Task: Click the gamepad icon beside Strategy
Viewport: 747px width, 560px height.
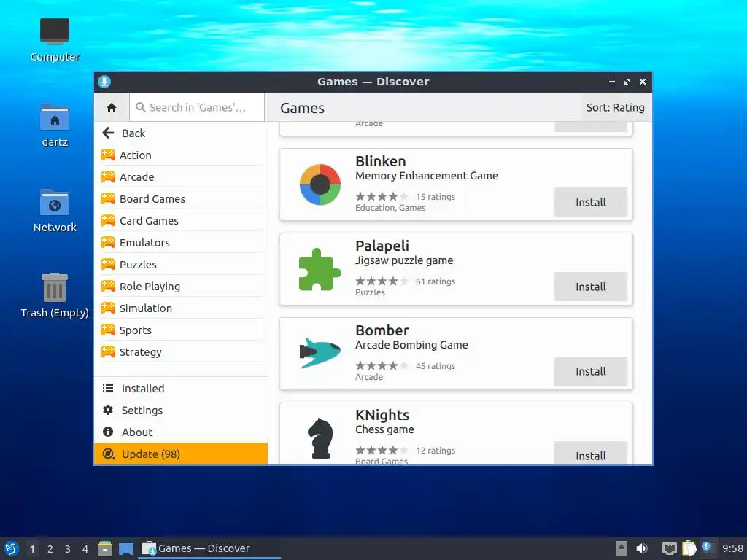Action: pos(108,352)
